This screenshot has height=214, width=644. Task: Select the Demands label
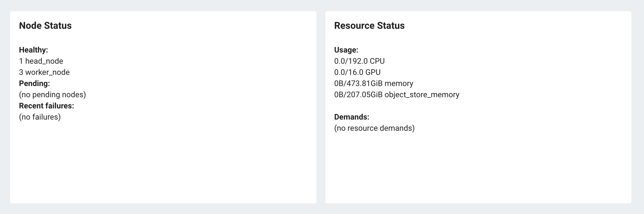pos(352,117)
